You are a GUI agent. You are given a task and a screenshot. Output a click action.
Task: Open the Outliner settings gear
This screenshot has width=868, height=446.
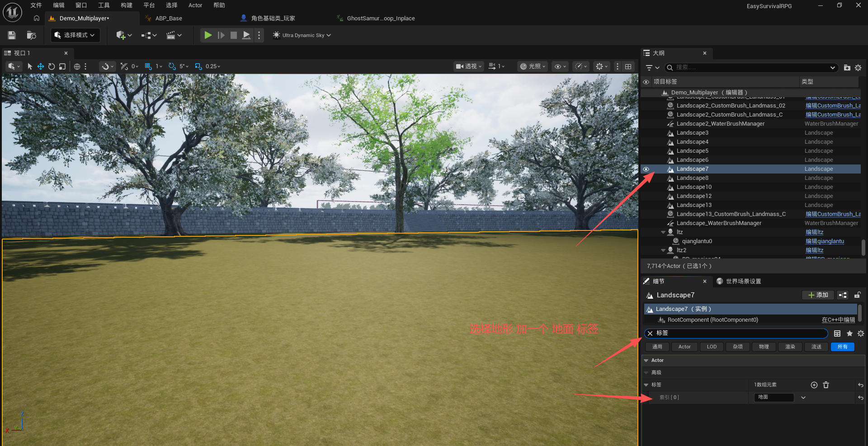coord(858,67)
